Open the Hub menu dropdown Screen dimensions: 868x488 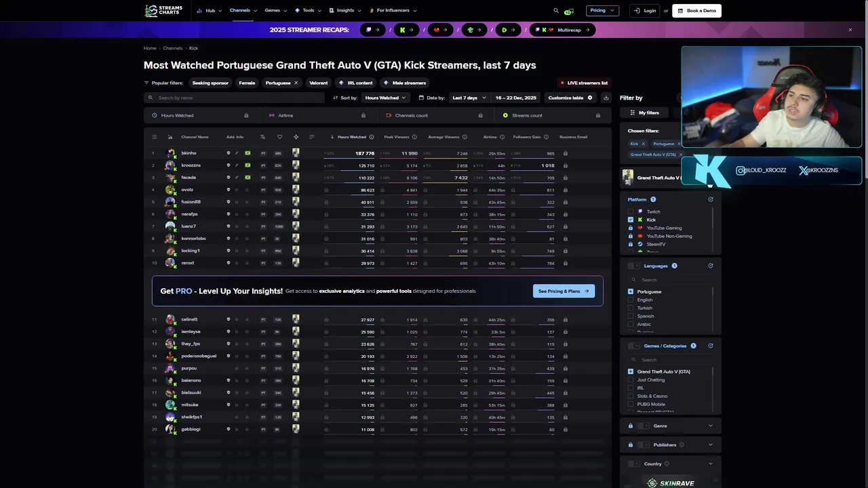(209, 11)
